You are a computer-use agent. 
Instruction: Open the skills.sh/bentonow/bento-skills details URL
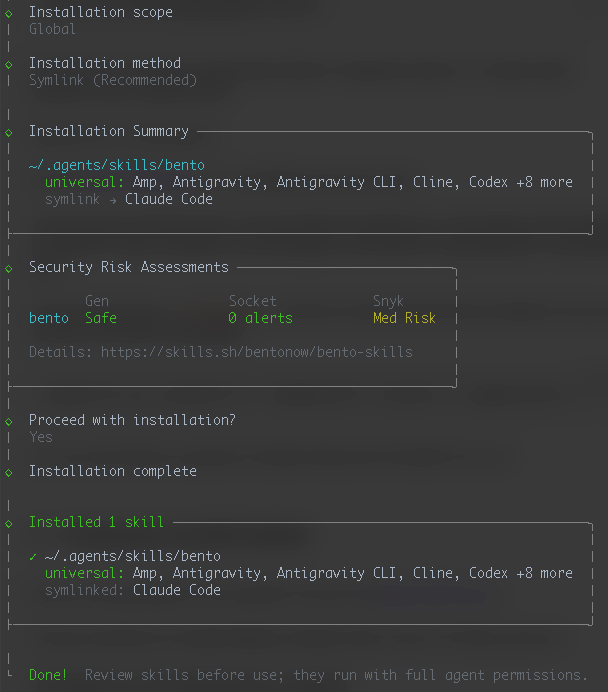257,352
